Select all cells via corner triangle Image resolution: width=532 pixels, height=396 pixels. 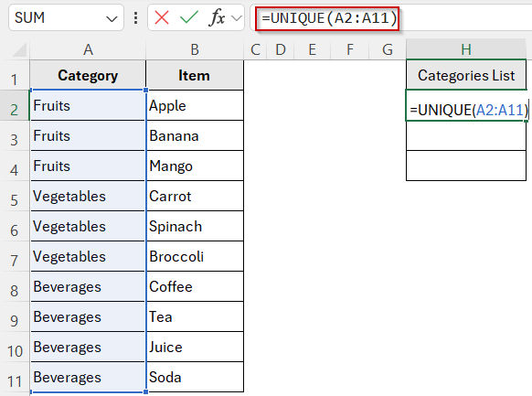click(x=19, y=50)
